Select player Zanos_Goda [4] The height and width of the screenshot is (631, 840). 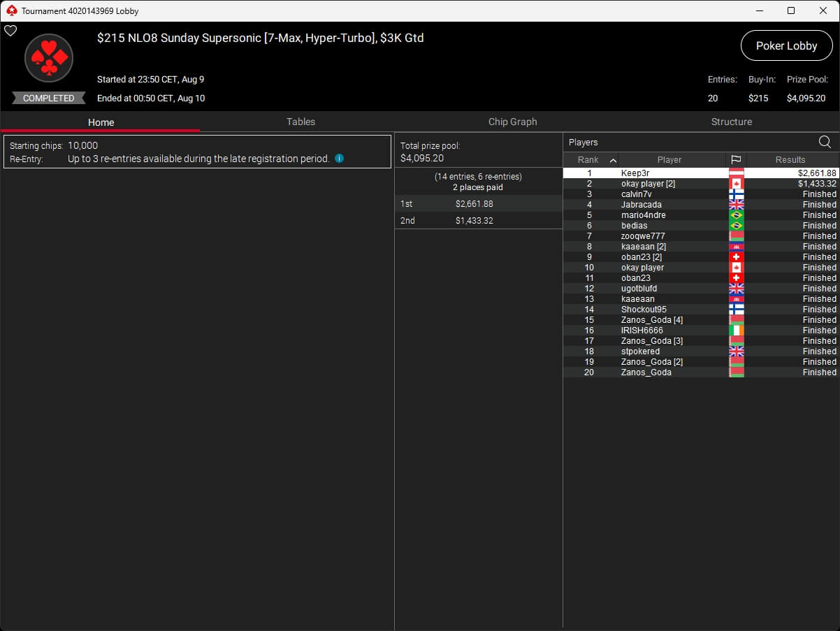(700, 320)
